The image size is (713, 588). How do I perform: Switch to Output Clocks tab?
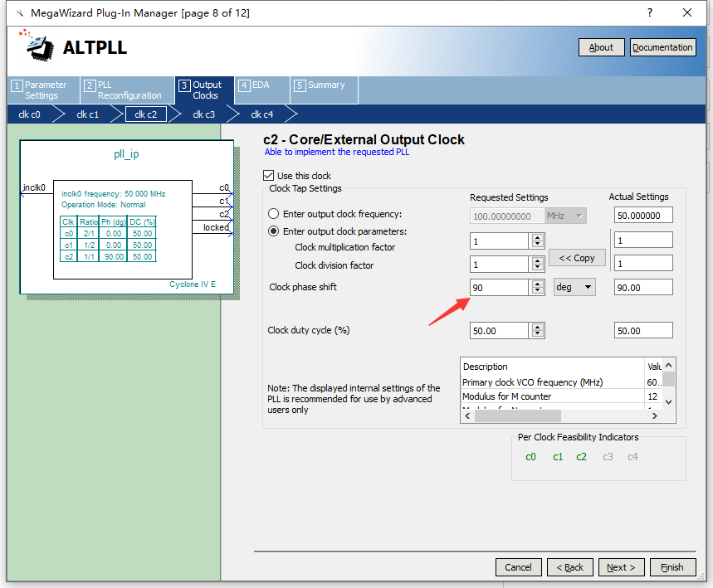[205, 90]
